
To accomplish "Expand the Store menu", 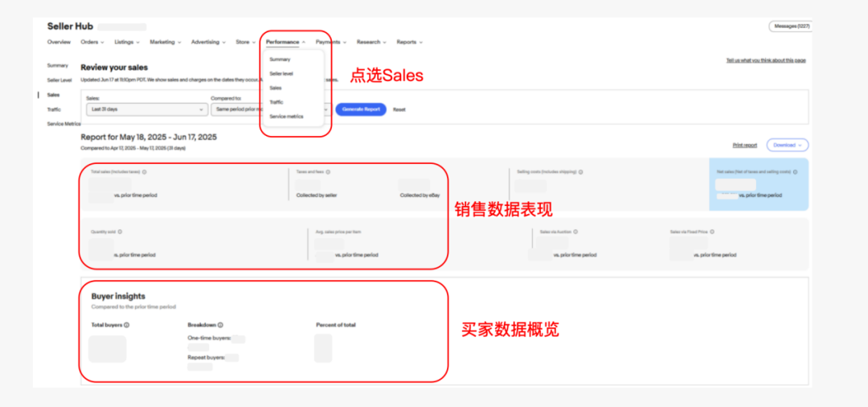I will pyautogui.click(x=246, y=42).
